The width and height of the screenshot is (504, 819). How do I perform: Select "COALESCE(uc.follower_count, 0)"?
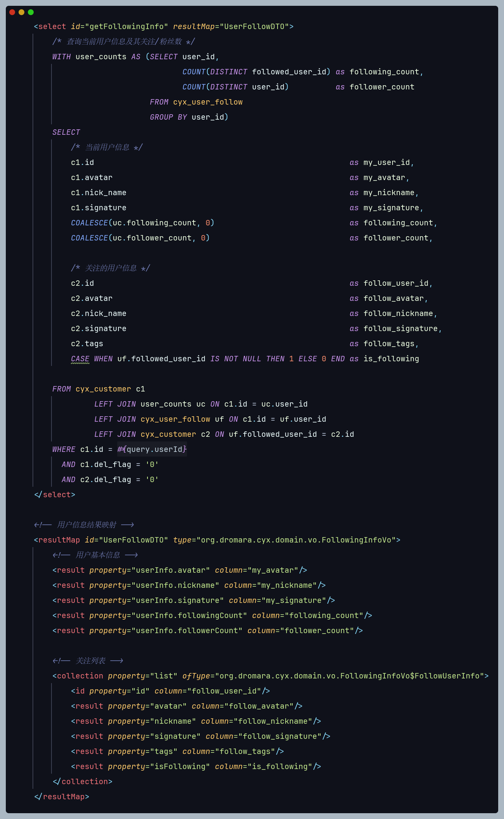tap(140, 238)
